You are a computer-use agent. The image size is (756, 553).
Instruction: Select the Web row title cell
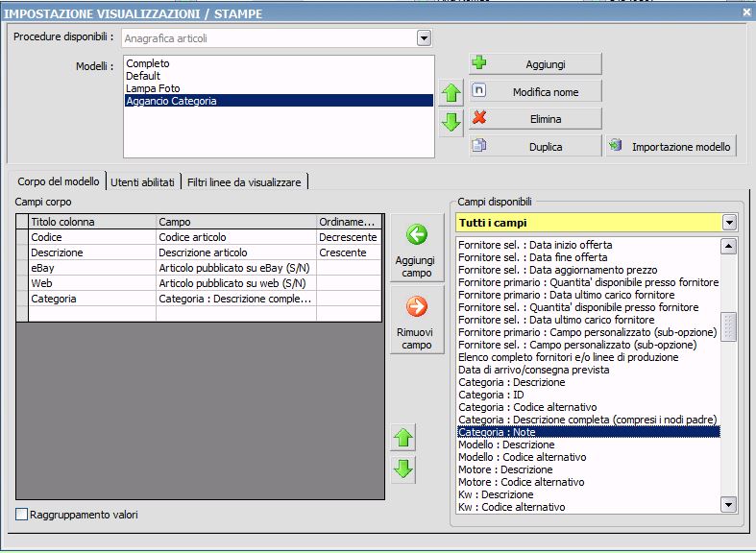pos(92,283)
